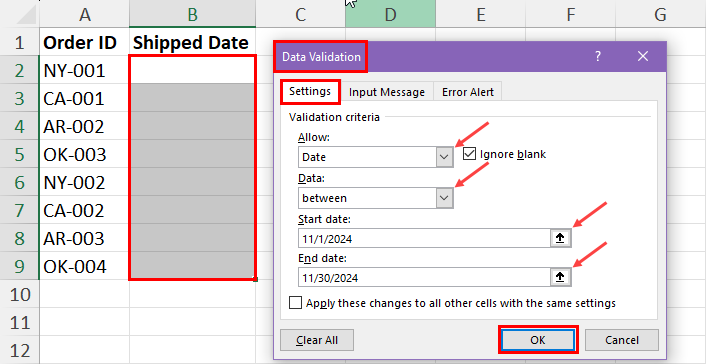Select the Shipped Date cell beside OK-003
The height and width of the screenshot is (364, 706).
193,154
